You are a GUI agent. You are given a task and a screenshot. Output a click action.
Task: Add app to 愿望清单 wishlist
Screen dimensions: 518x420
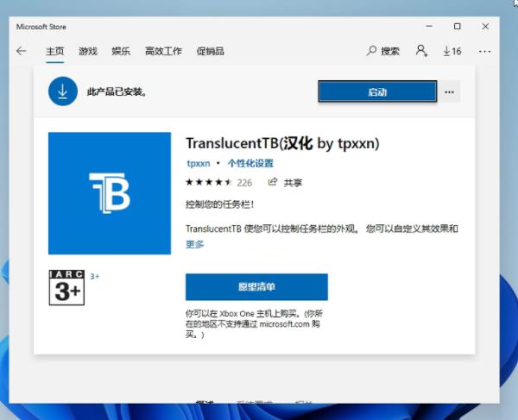click(x=256, y=287)
